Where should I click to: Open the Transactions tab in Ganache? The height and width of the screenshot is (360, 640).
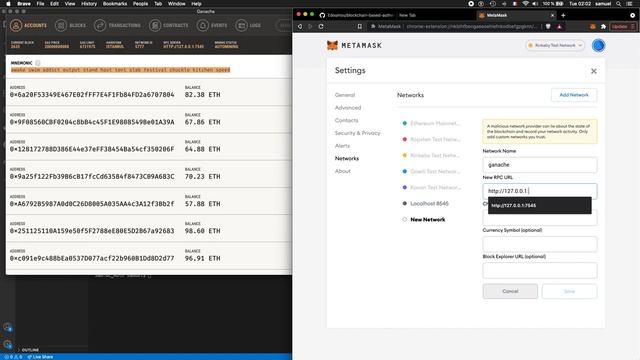click(x=117, y=25)
